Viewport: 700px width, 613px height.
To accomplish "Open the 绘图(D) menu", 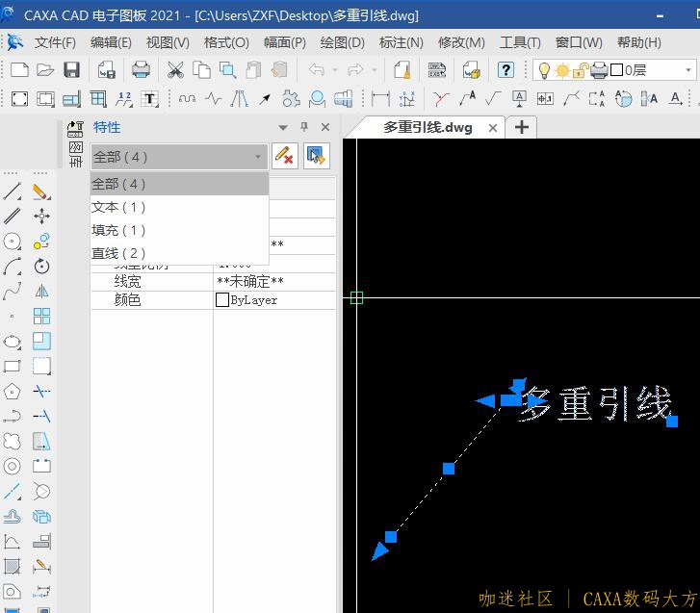I will (x=342, y=42).
